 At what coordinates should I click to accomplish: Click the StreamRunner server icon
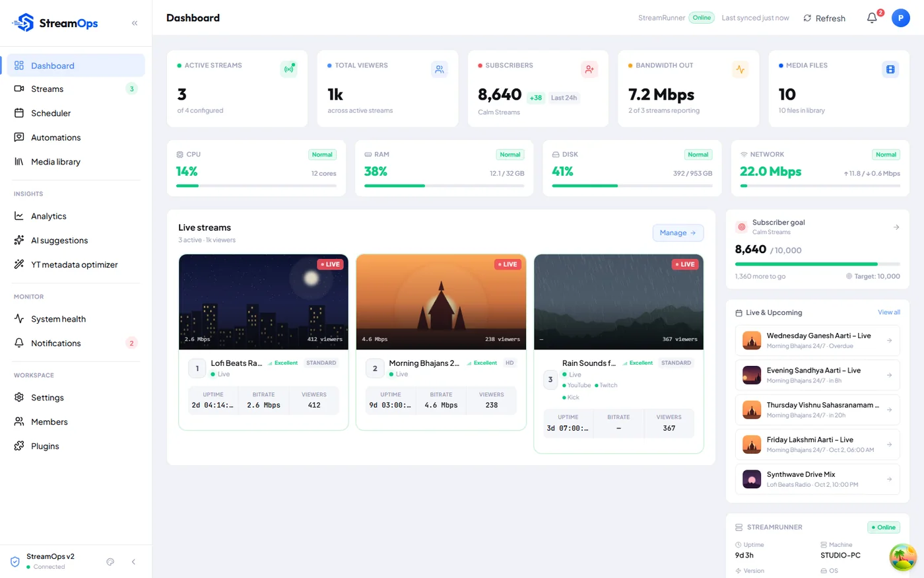[739, 527]
